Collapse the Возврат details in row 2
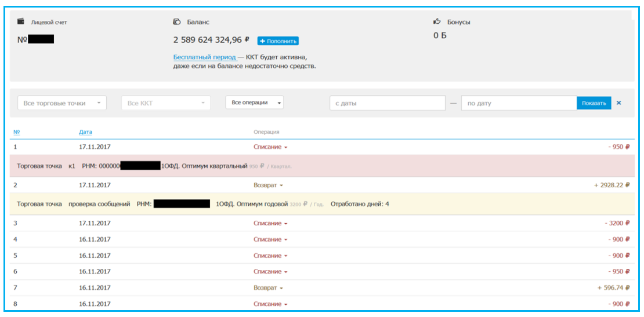This screenshot has width=644, height=317. (x=268, y=185)
